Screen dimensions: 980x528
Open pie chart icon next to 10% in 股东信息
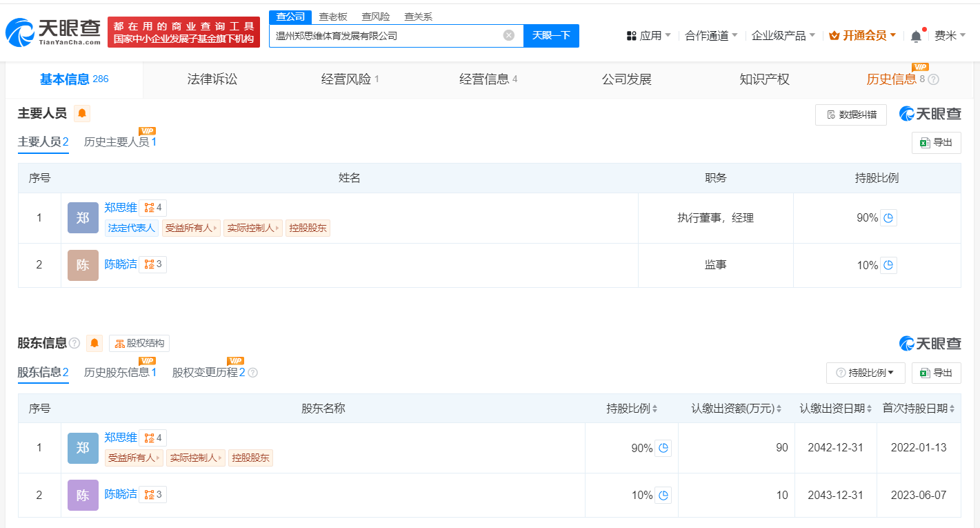click(663, 495)
